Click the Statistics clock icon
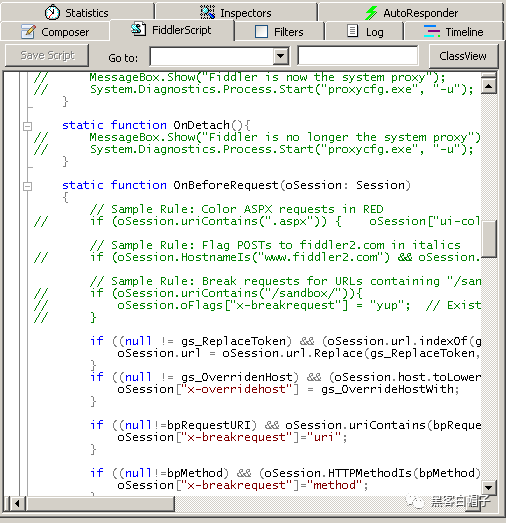Screen dimensions: 506x523 (52, 13)
